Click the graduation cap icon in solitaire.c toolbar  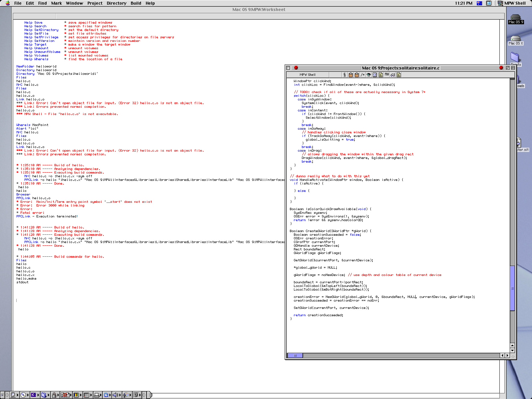point(368,75)
